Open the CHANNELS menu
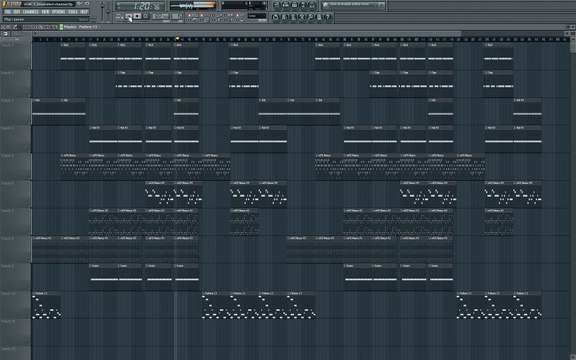 pyautogui.click(x=31, y=12)
